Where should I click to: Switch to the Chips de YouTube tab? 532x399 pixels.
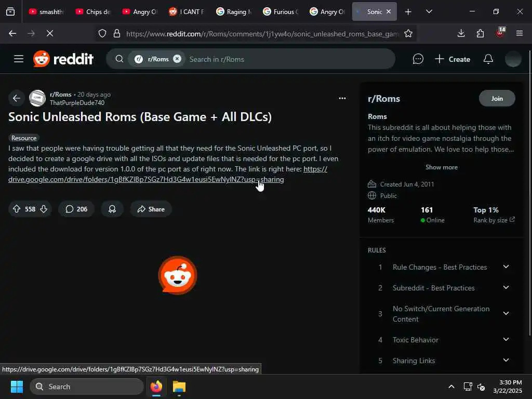92,12
